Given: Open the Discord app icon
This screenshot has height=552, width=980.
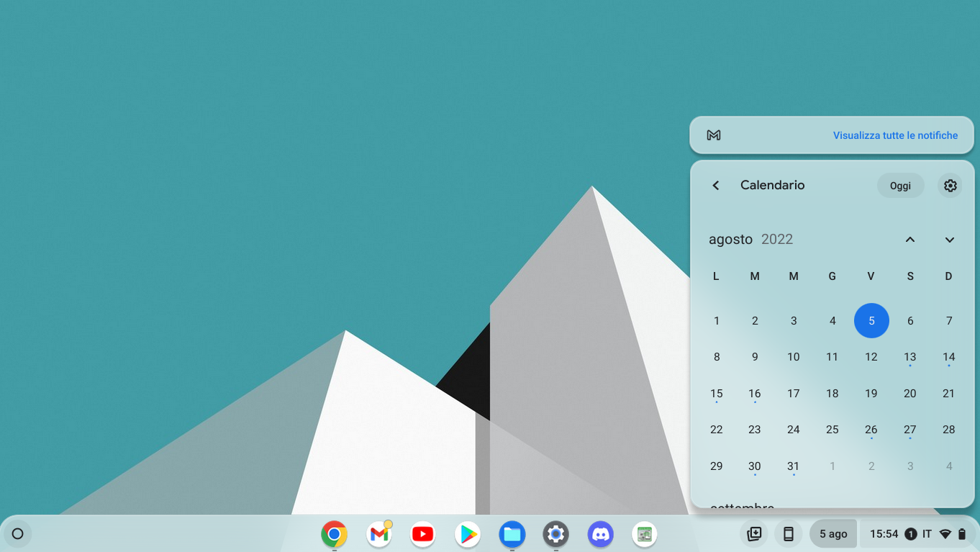Looking at the screenshot, I should tap(600, 534).
